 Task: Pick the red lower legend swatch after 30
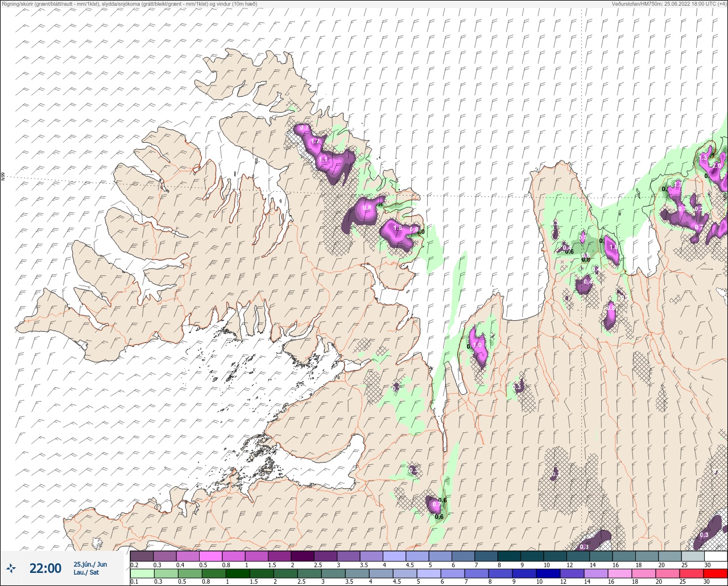[x=715, y=573]
